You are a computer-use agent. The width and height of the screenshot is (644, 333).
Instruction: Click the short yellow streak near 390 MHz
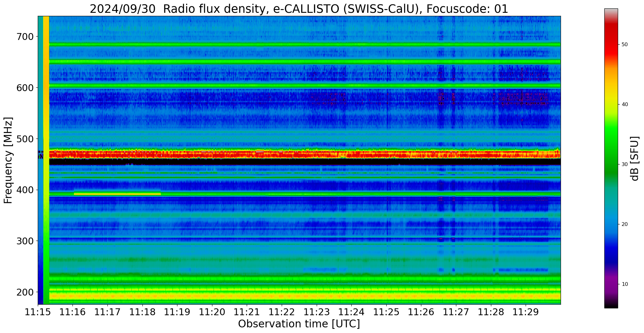[x=117, y=194]
